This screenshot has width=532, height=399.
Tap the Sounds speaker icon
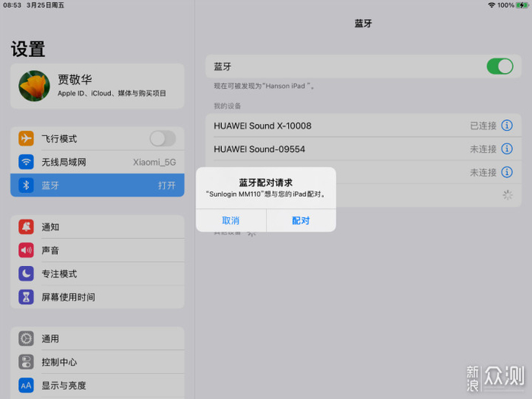(26, 250)
